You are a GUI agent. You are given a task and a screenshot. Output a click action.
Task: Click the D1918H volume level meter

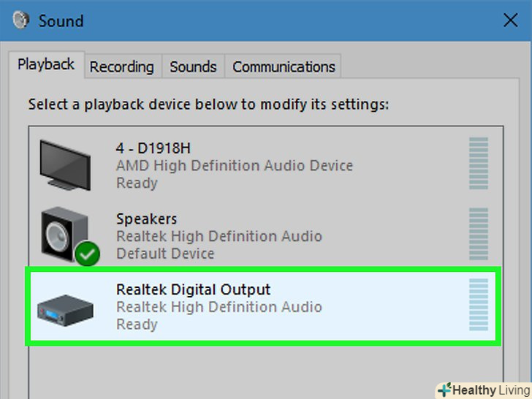pyautogui.click(x=478, y=165)
